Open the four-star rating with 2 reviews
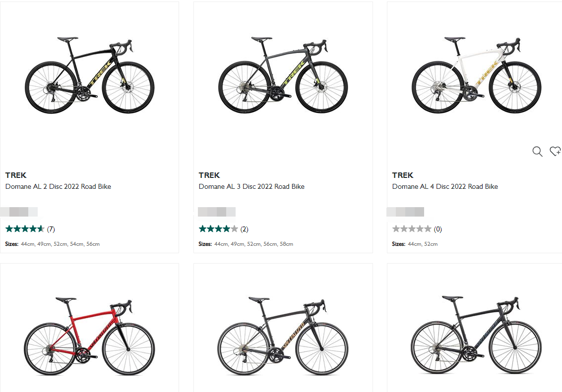562x392 pixels. click(x=223, y=229)
